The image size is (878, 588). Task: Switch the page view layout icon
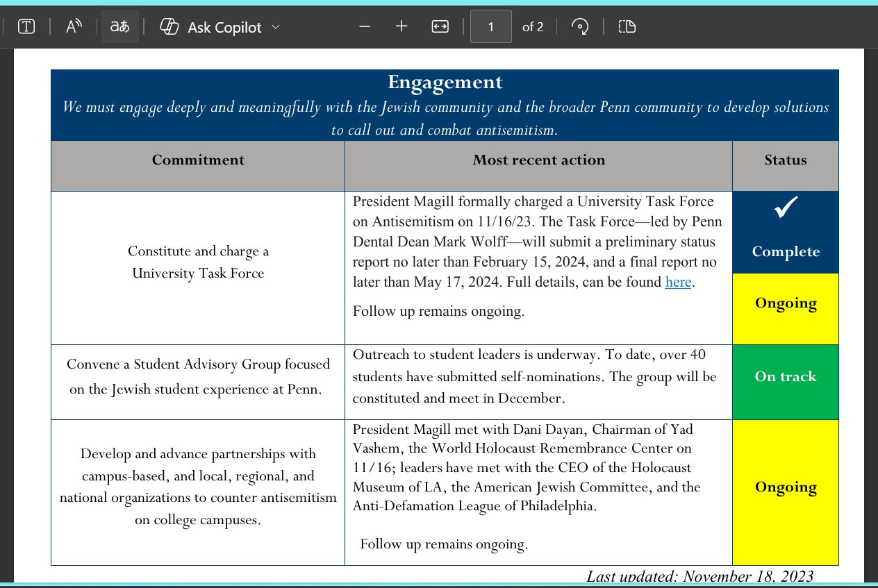click(627, 27)
